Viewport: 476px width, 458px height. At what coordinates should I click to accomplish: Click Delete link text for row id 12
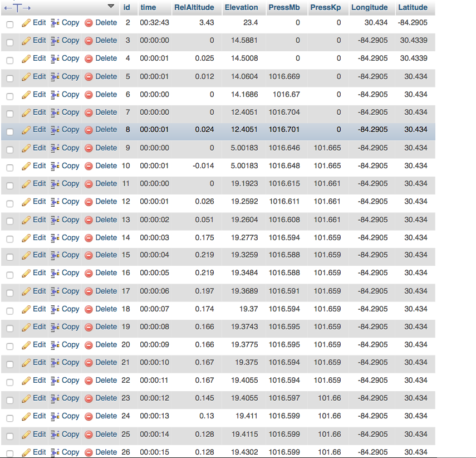pos(106,202)
